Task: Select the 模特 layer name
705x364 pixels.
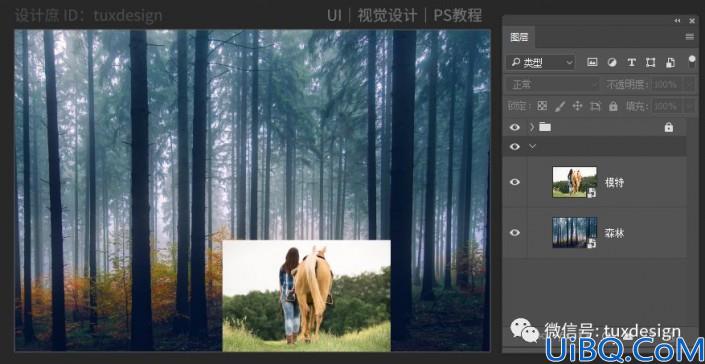Action: tap(614, 182)
